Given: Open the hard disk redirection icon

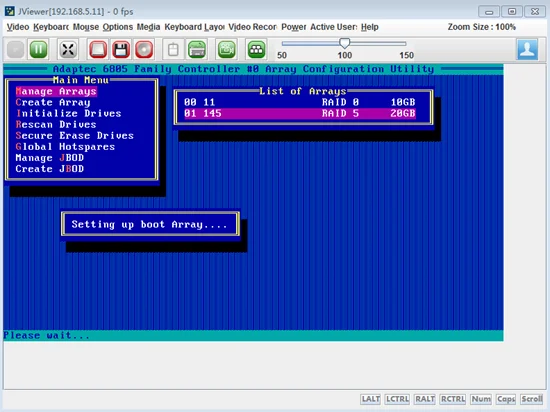Looking at the screenshot, I should pyautogui.click(x=98, y=49).
